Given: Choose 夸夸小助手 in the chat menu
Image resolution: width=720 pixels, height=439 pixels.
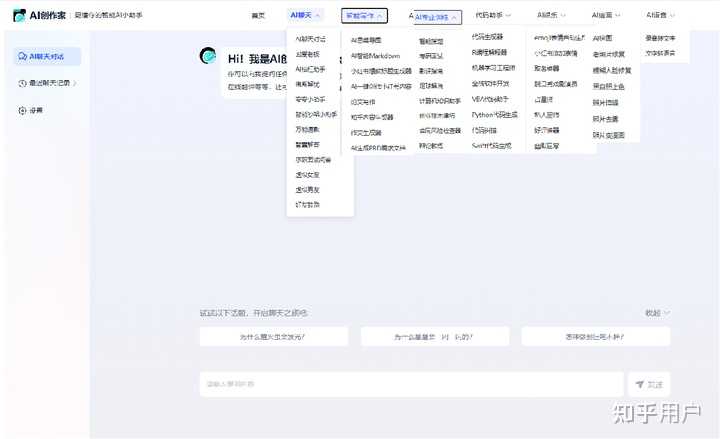Looking at the screenshot, I should (x=310, y=99).
